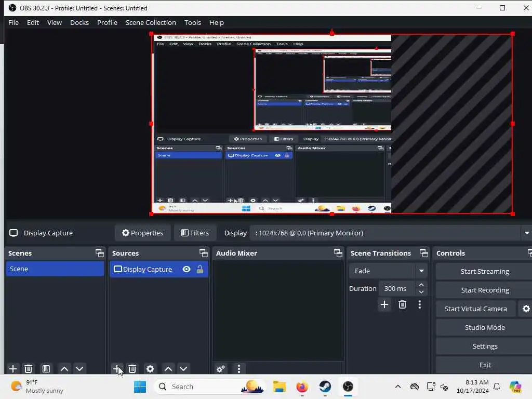Click Start Virtual Camera
532x399 pixels.
point(476,309)
